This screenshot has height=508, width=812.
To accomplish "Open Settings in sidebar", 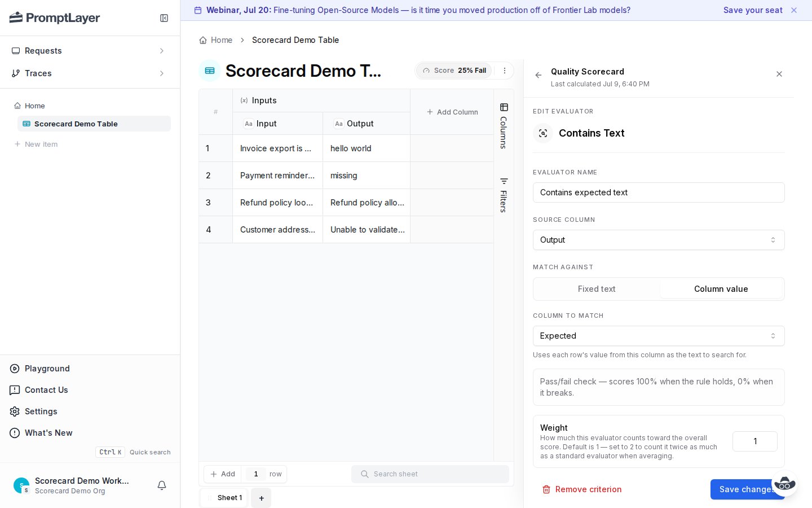I will point(41,411).
